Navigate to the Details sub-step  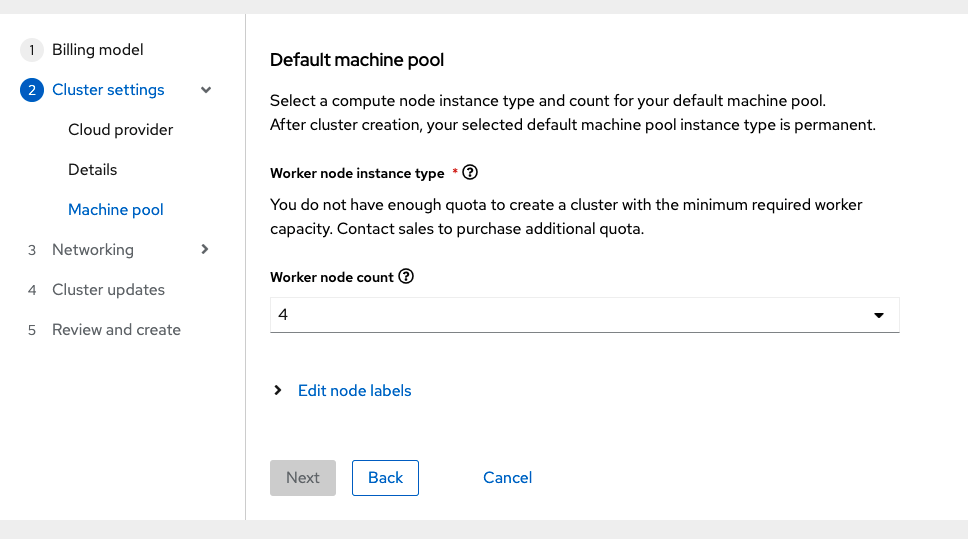(93, 170)
